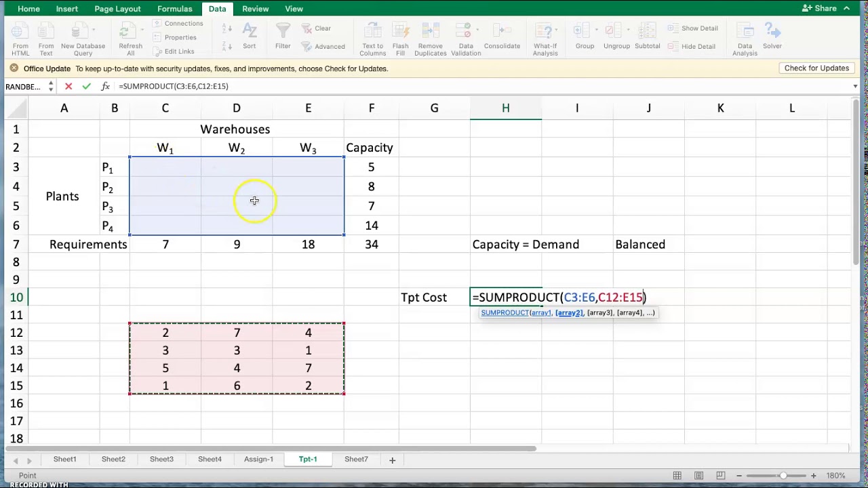868x488 pixels.
Task: Expand the formula bar
Action: coord(855,86)
